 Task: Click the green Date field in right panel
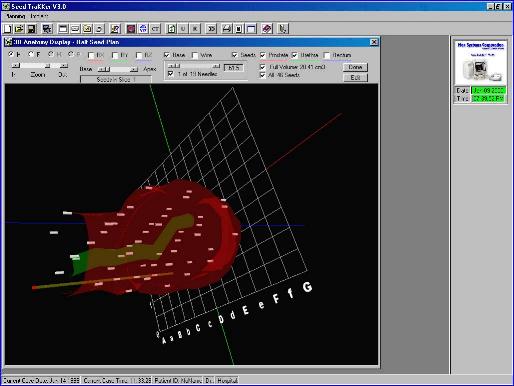click(488, 90)
